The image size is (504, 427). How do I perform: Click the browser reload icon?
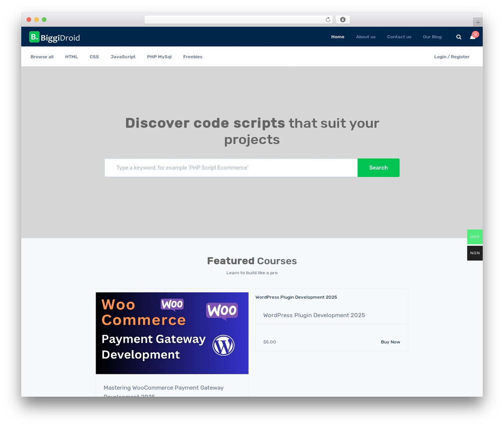coord(328,20)
